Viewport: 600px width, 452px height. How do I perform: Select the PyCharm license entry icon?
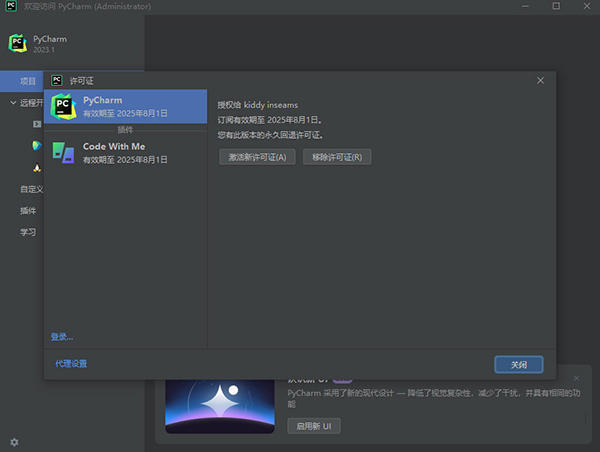63,107
